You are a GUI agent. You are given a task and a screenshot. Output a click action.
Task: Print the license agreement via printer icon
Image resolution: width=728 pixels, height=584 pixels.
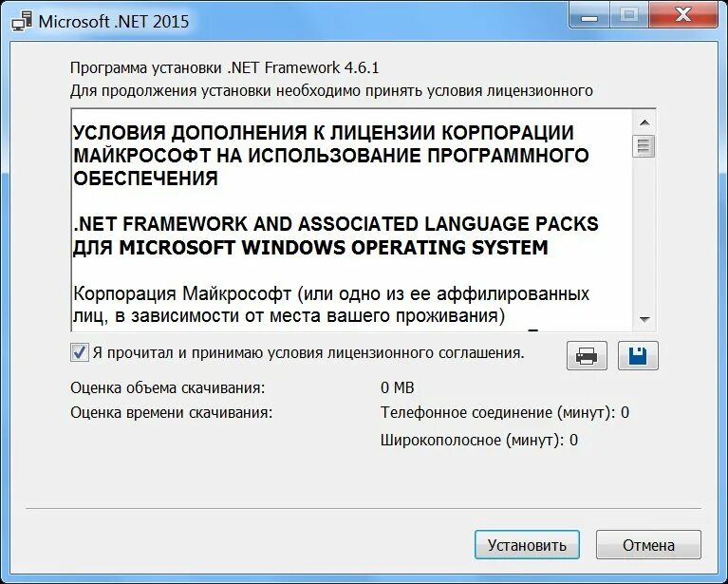[x=587, y=356]
